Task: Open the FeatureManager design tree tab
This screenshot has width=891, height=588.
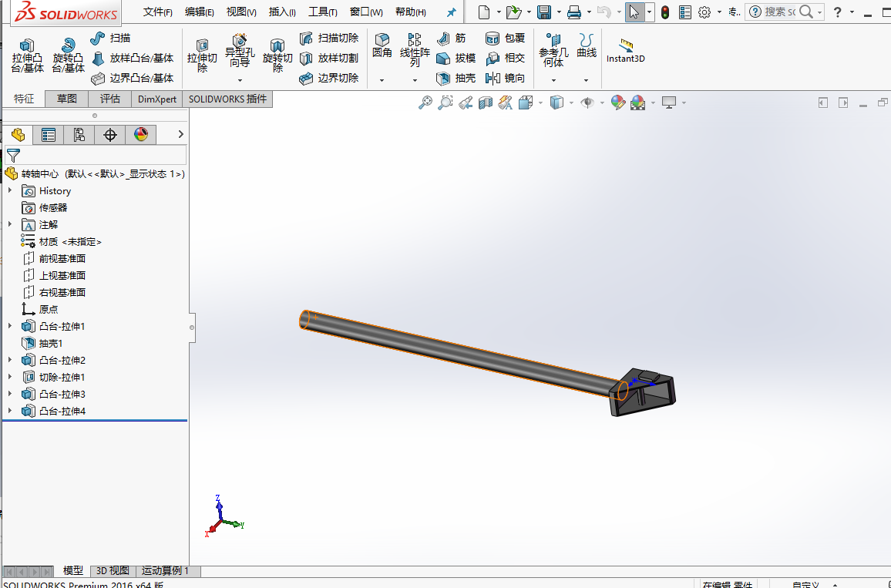Action: 18,135
